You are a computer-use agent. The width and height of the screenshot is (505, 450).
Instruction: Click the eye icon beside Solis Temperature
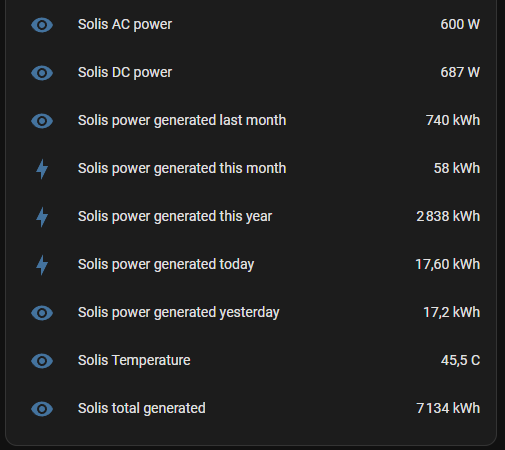click(x=42, y=361)
